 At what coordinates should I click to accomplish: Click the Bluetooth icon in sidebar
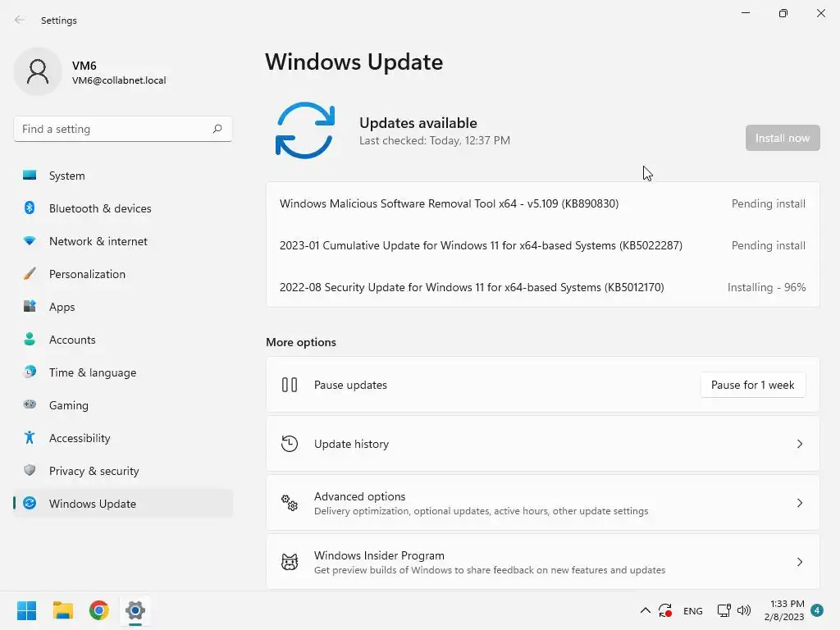(30, 208)
